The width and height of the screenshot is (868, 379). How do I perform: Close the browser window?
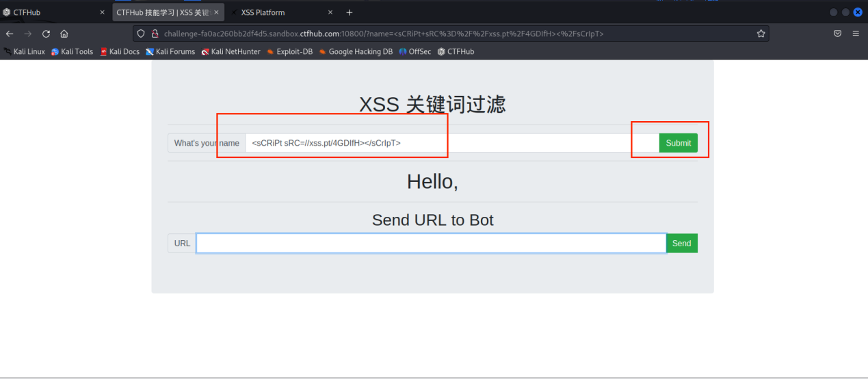[858, 12]
